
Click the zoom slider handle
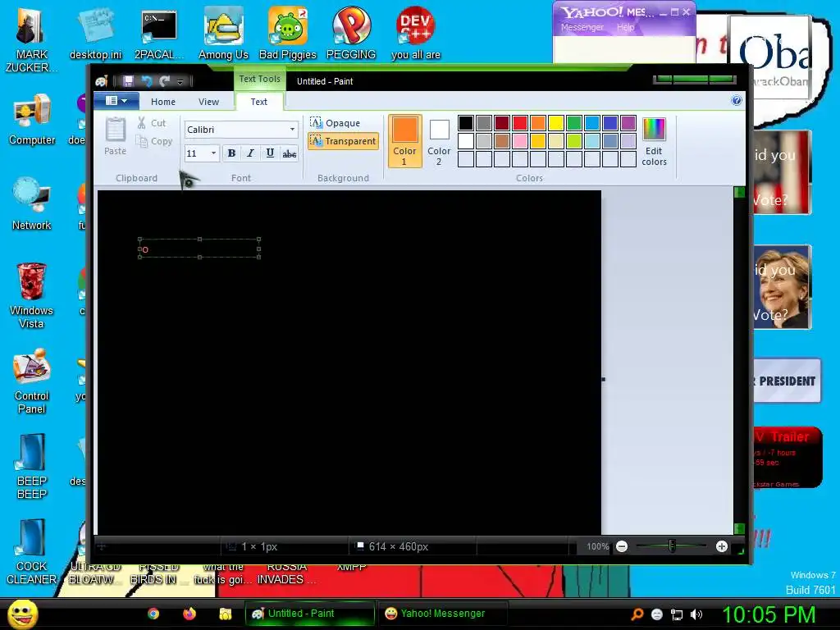click(x=672, y=546)
